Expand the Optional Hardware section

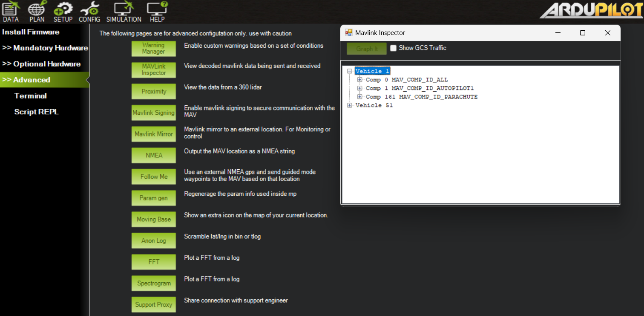point(41,64)
